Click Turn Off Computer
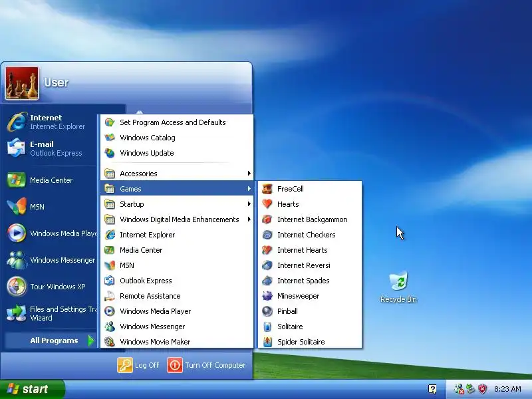The width and height of the screenshot is (532, 399). click(x=207, y=365)
